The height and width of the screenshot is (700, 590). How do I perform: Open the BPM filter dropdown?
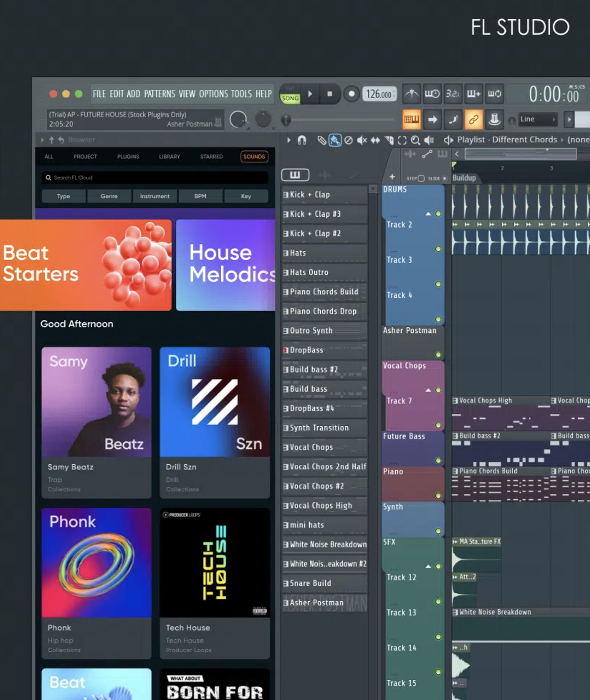point(200,196)
